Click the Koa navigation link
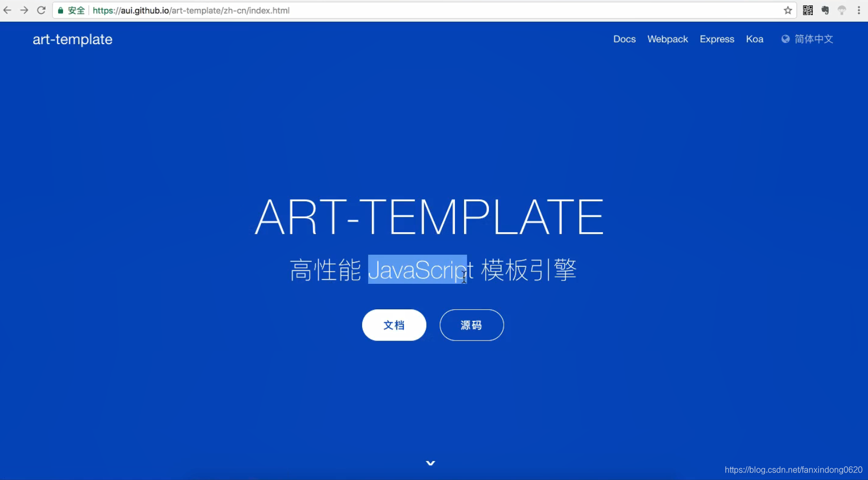The image size is (868, 480). [755, 39]
